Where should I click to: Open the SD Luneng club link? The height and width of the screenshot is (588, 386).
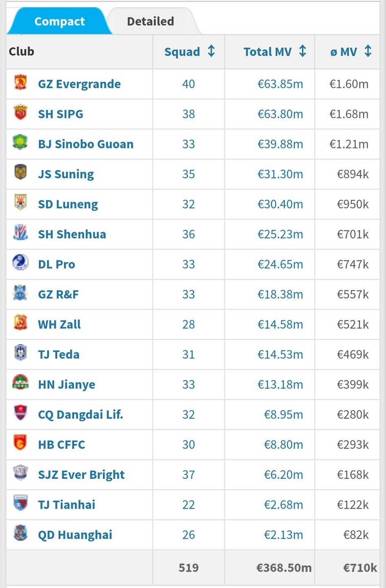click(x=68, y=204)
